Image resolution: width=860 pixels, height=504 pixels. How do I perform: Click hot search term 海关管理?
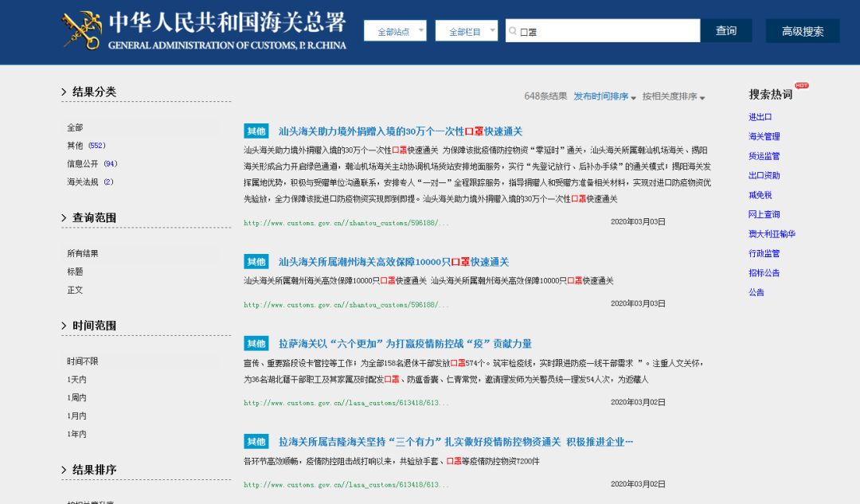[x=764, y=137]
